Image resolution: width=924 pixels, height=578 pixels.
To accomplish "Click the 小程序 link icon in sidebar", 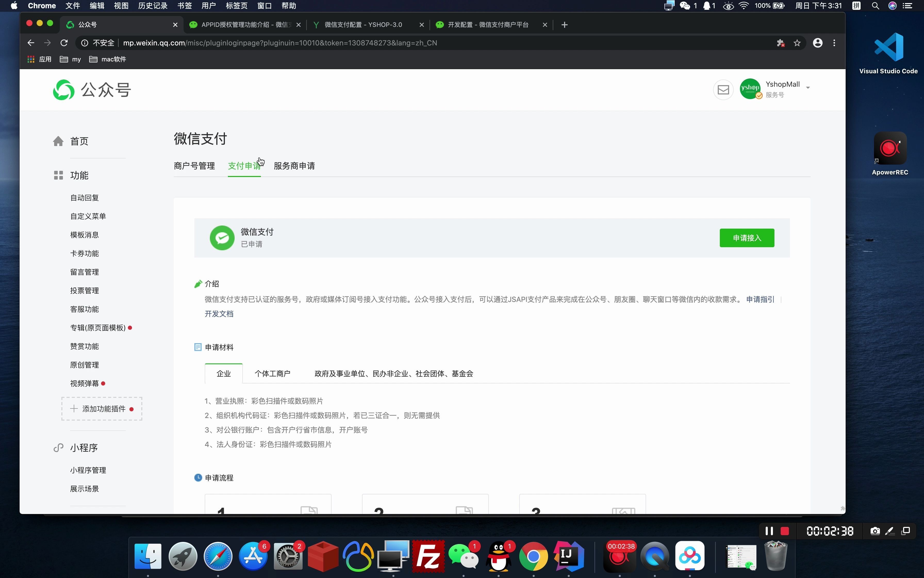I will [58, 448].
